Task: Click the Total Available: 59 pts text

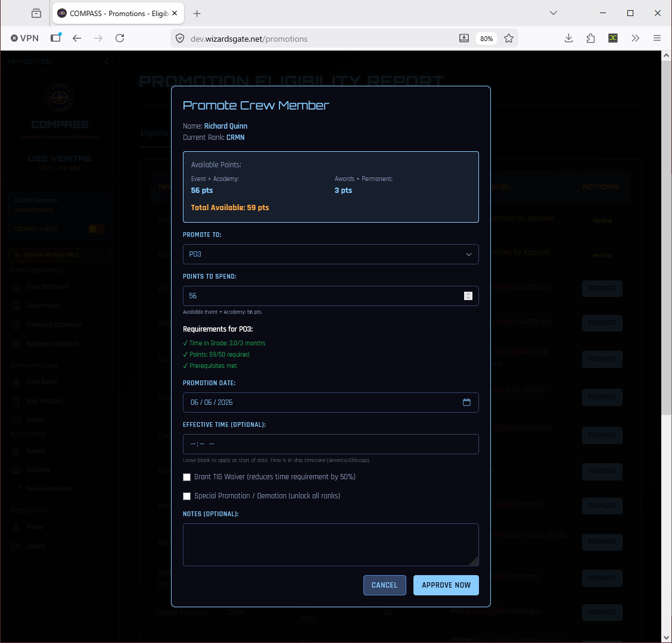Action: click(x=230, y=207)
